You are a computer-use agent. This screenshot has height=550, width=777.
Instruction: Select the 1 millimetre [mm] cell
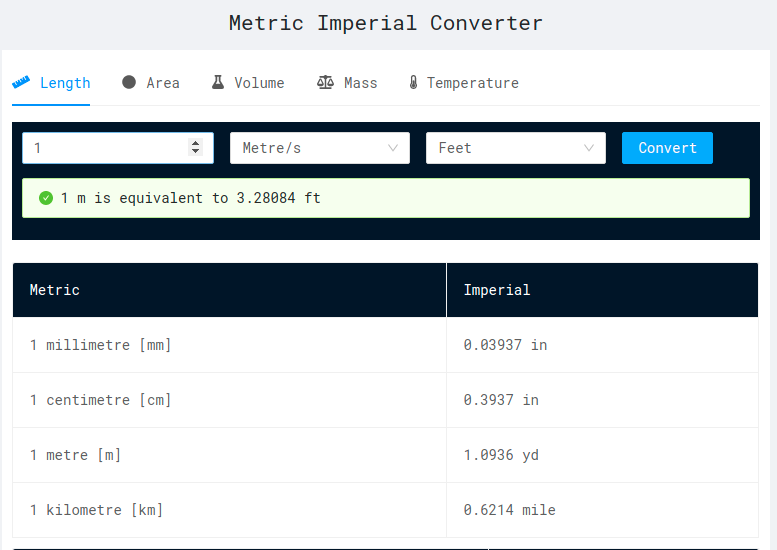click(x=229, y=345)
